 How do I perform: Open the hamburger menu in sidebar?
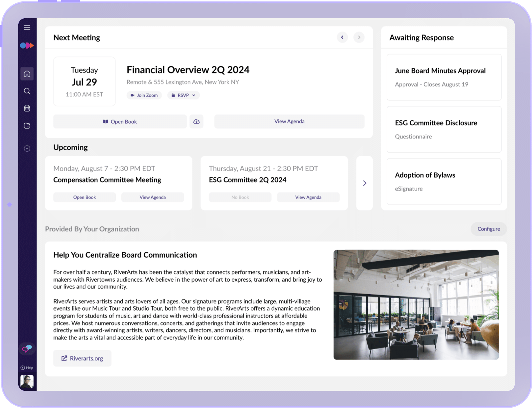pos(27,28)
